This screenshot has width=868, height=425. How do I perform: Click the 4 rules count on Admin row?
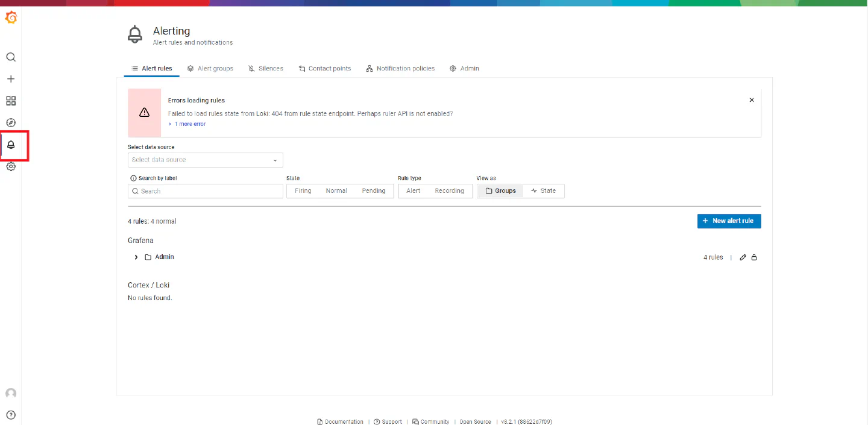tap(713, 257)
